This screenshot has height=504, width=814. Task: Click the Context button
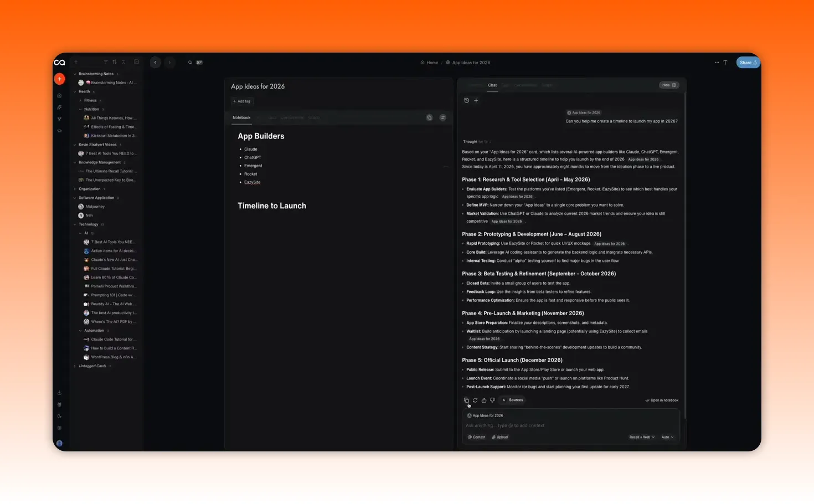[x=477, y=437]
